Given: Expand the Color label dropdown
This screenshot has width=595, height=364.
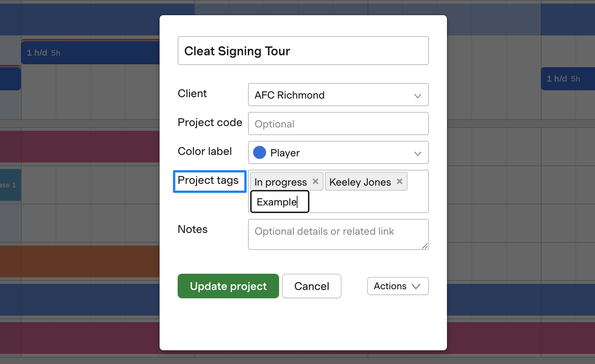Looking at the screenshot, I should coord(338,152).
